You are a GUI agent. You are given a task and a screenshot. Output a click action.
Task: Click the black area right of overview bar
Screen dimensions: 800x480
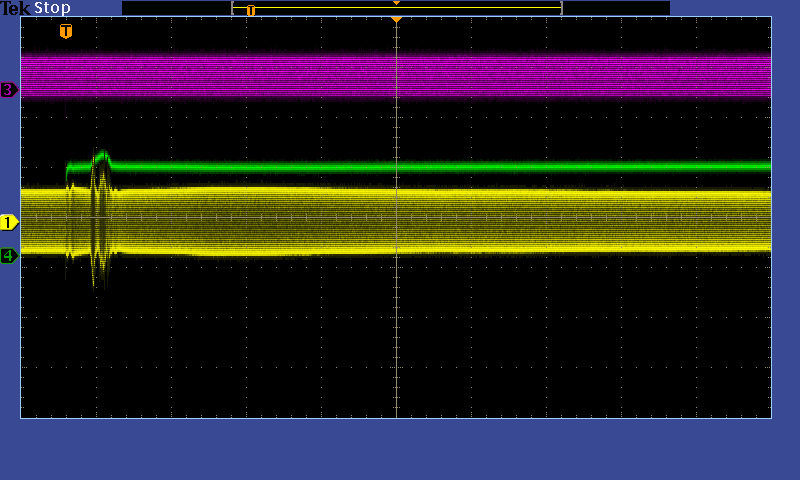pyautogui.click(x=615, y=8)
